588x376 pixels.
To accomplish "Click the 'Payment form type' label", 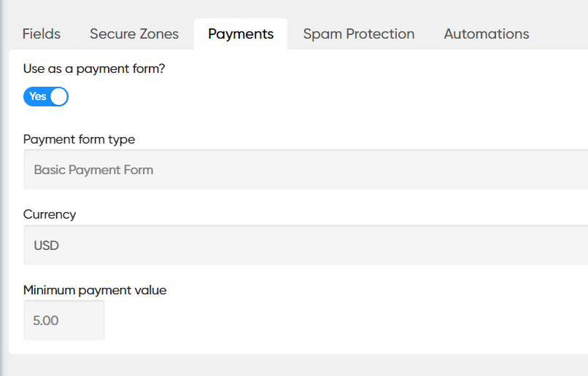I will point(79,139).
